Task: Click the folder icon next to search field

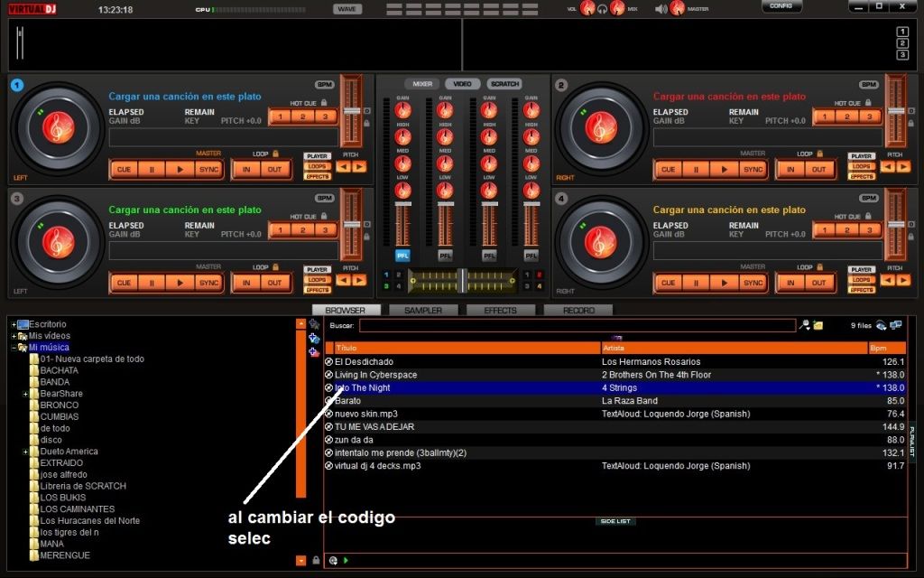Action: (x=818, y=325)
